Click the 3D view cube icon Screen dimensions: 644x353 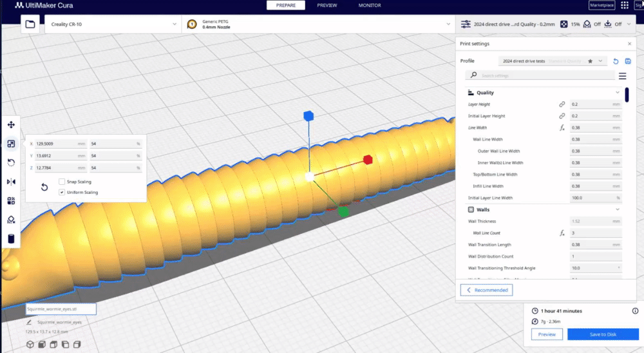click(30, 345)
